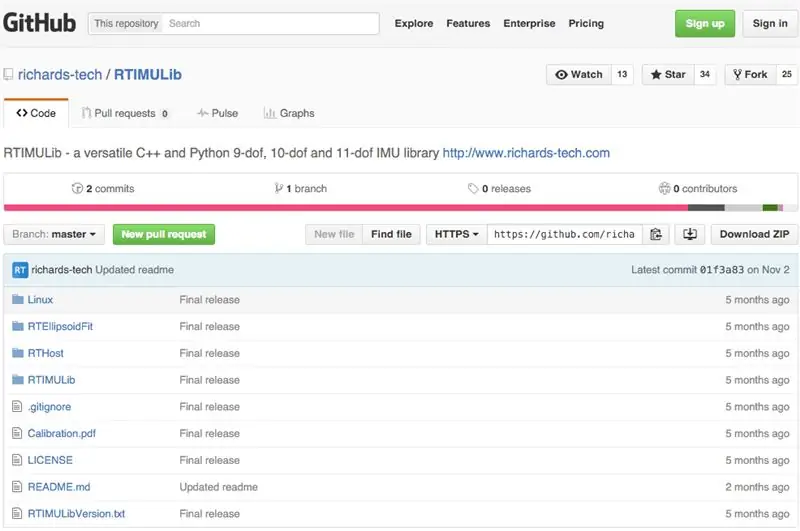Click the Star button
This screenshot has height=531, width=800.
tap(668, 74)
